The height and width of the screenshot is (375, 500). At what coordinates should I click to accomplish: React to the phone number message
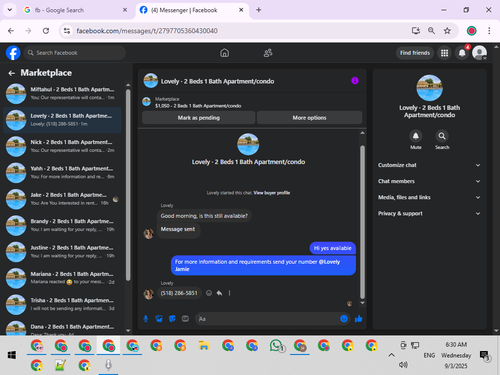tap(209, 293)
